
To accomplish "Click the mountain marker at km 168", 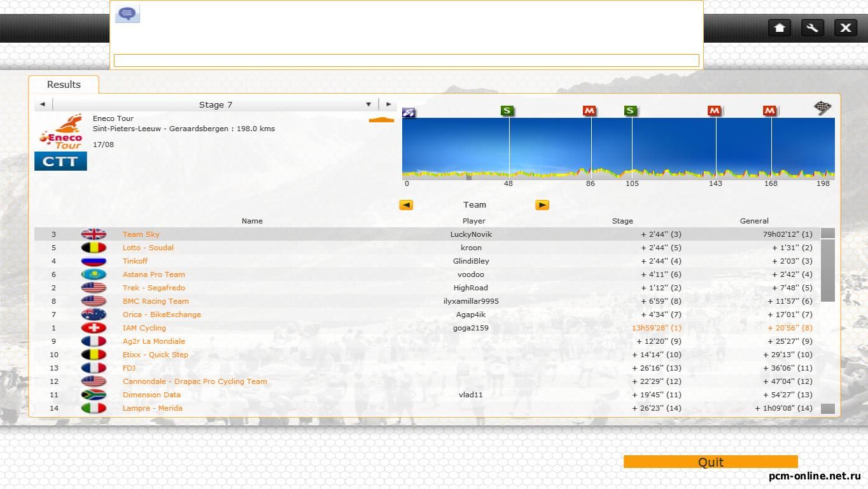I will pyautogui.click(x=770, y=111).
